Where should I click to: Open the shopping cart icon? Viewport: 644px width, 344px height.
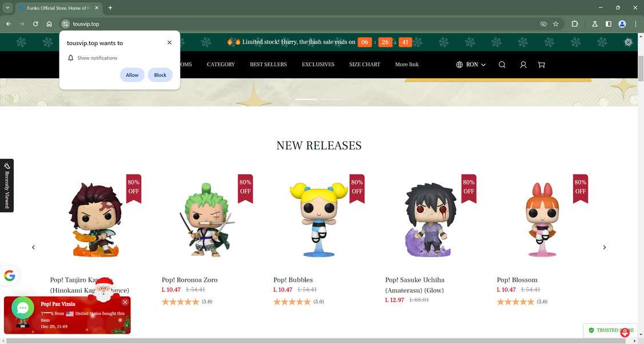[541, 65]
